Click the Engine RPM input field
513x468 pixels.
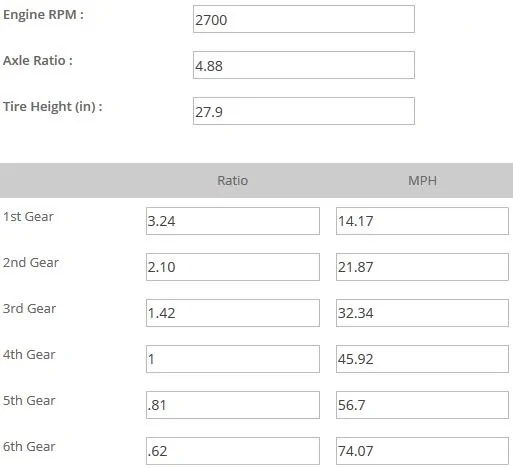(304, 19)
